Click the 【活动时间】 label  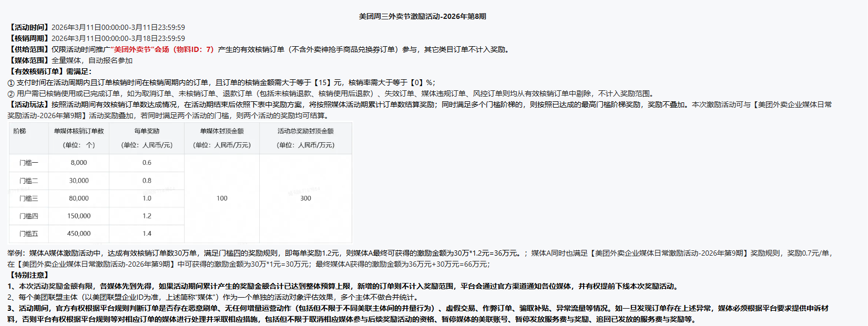[x=29, y=27]
